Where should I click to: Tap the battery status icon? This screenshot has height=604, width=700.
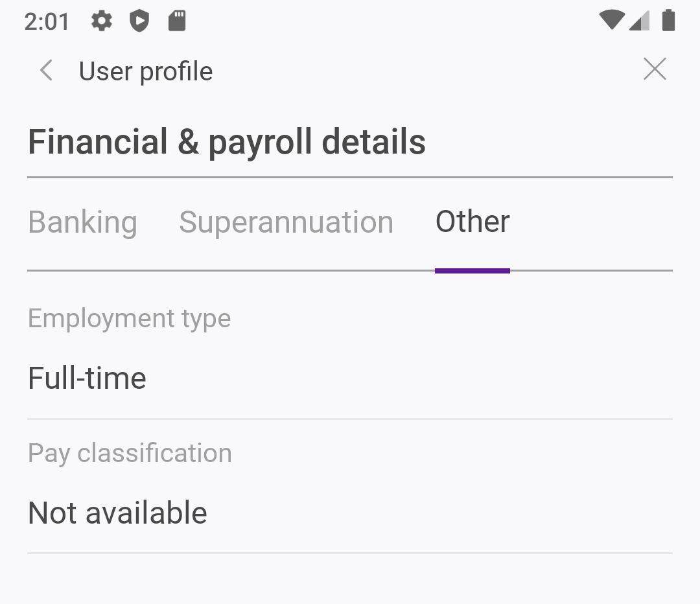tap(668, 21)
